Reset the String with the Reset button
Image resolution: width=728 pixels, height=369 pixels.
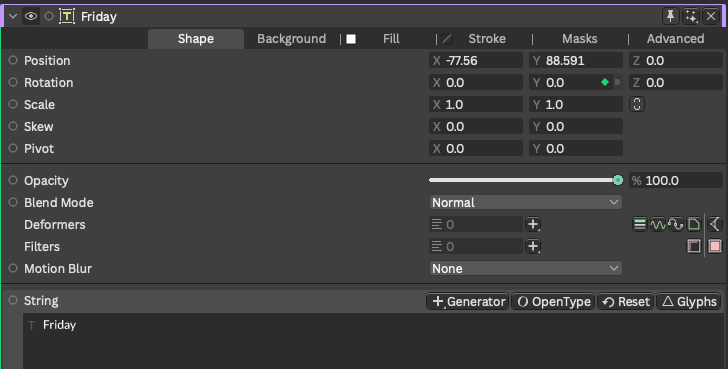(x=626, y=301)
